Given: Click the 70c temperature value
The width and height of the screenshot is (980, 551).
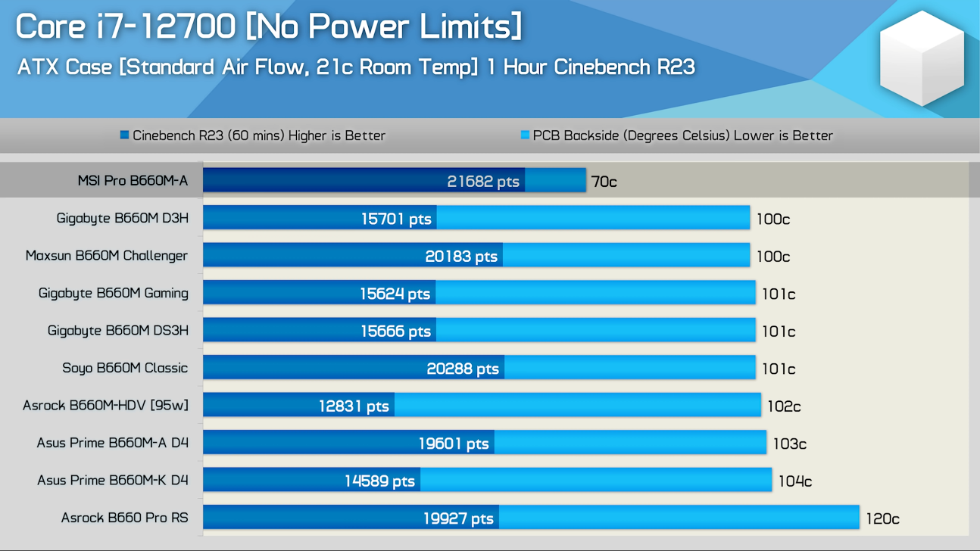Looking at the screenshot, I should (604, 182).
